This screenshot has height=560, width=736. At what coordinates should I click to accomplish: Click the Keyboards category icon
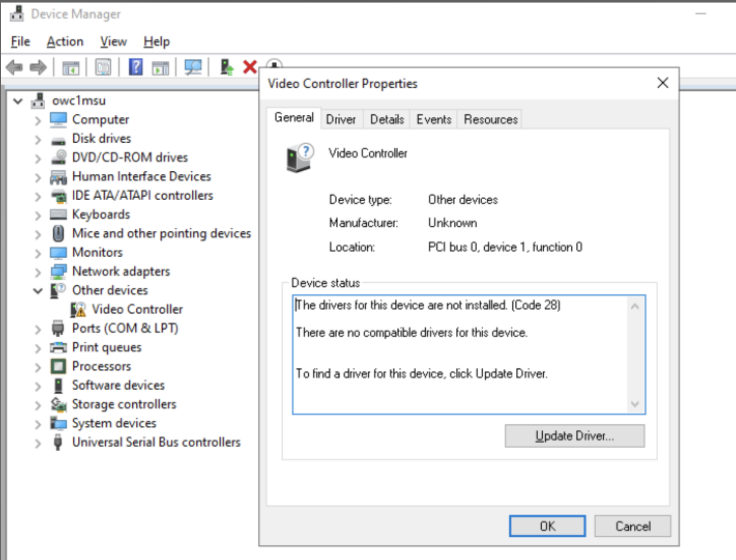point(58,214)
